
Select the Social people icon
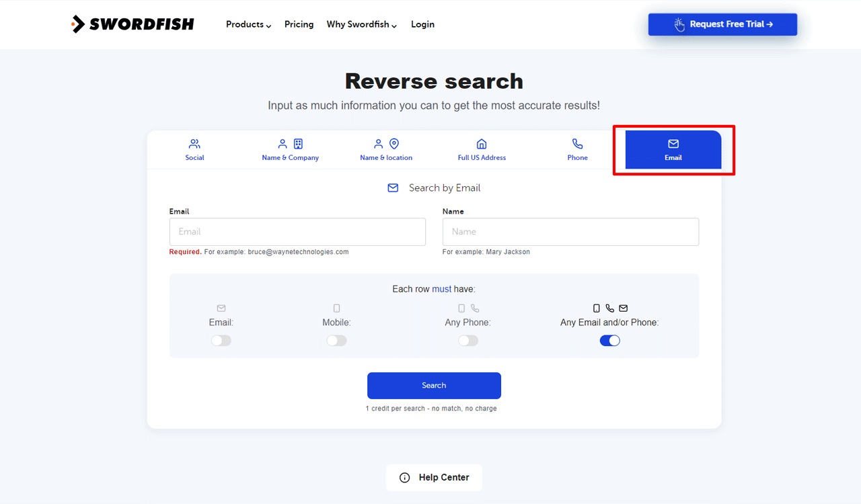(x=194, y=144)
